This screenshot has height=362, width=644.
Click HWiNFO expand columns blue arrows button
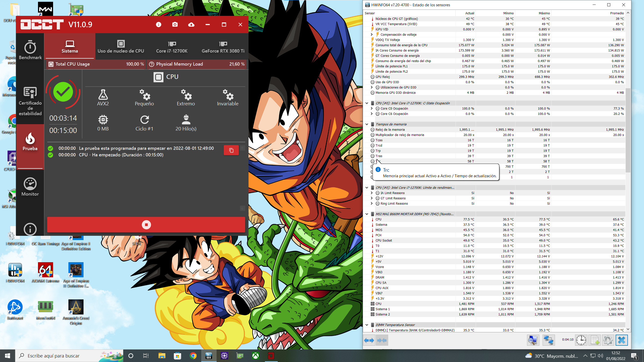[369, 340]
